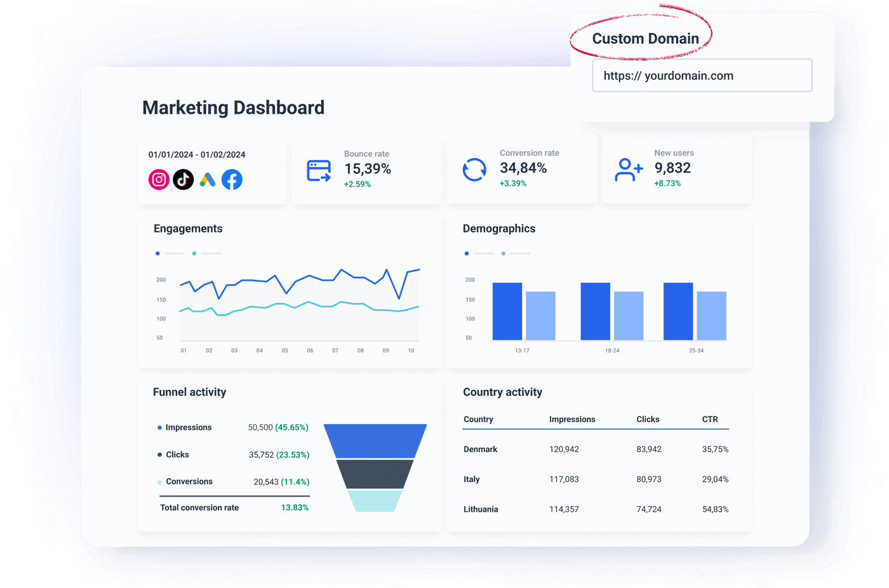Click the Google Ads icon
Image resolution: width=889 pixels, height=588 pixels.
208,180
